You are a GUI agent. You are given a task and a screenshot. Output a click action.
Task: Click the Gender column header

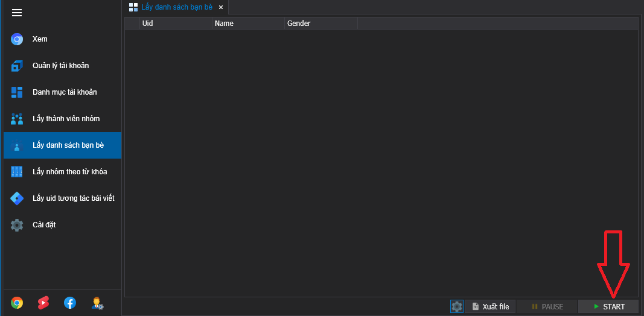coord(320,24)
